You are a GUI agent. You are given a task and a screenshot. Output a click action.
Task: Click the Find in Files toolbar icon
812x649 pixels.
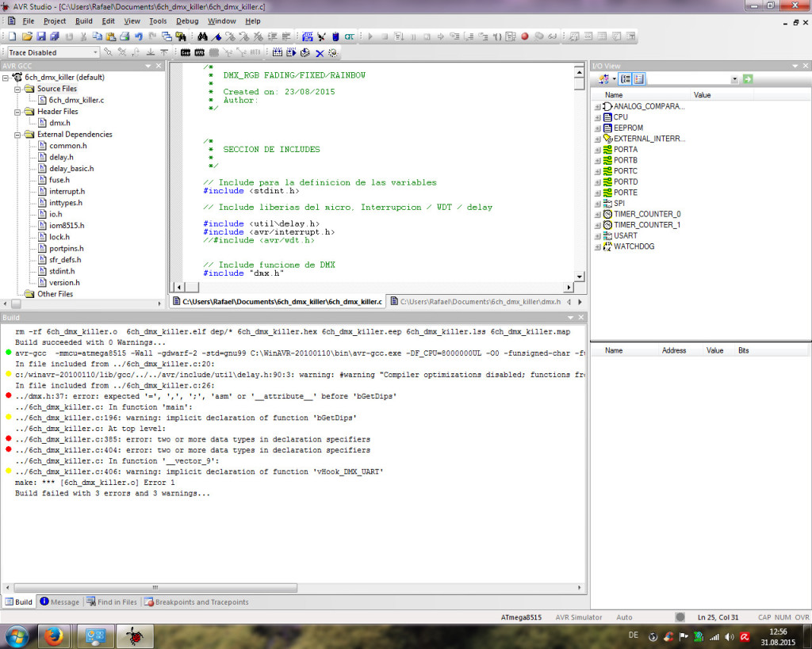click(181, 36)
